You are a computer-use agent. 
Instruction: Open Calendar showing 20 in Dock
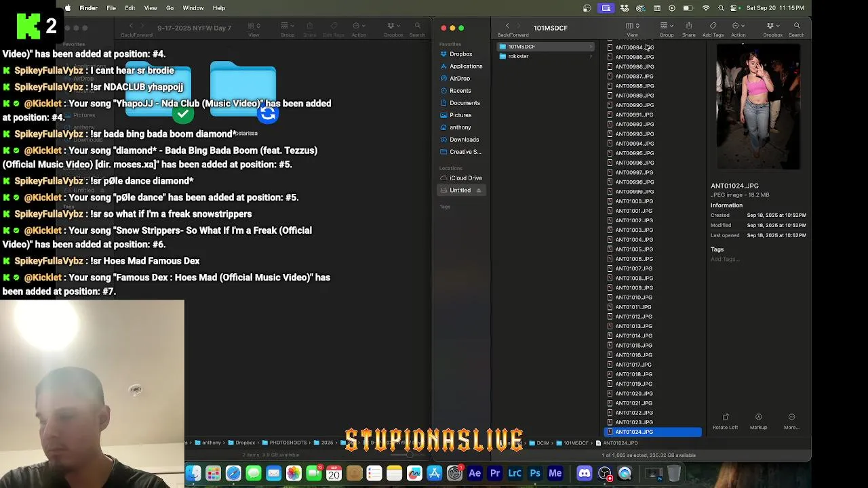334,473
